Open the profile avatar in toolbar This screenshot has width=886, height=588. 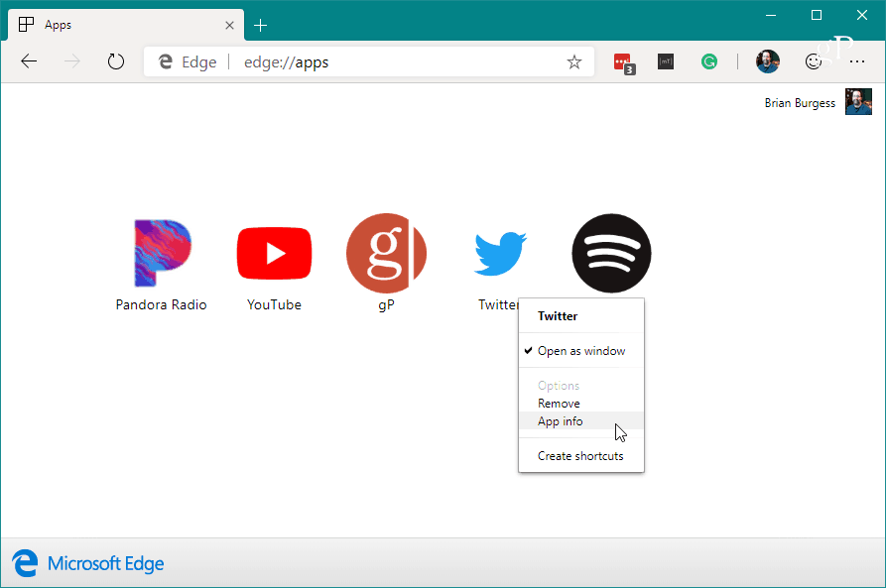click(767, 61)
